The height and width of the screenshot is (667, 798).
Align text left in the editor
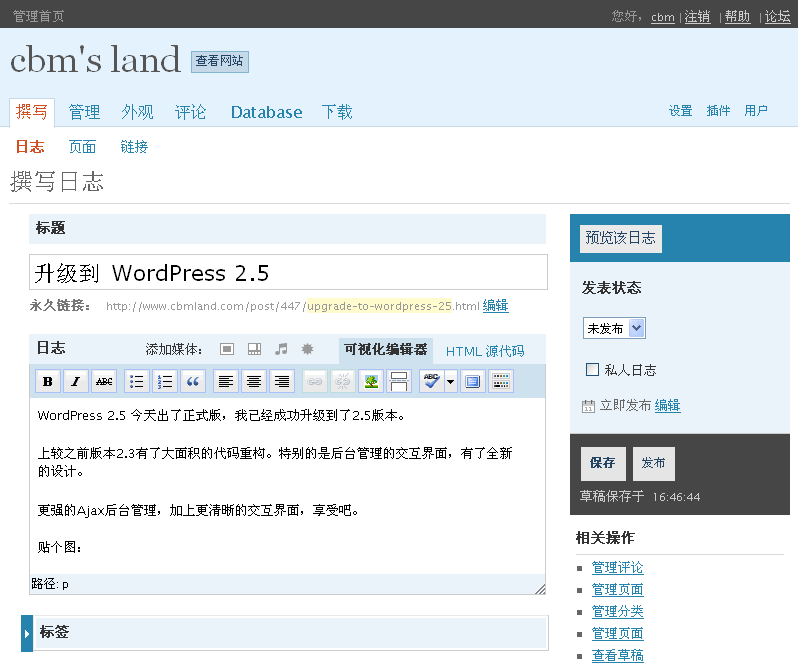[x=226, y=381]
